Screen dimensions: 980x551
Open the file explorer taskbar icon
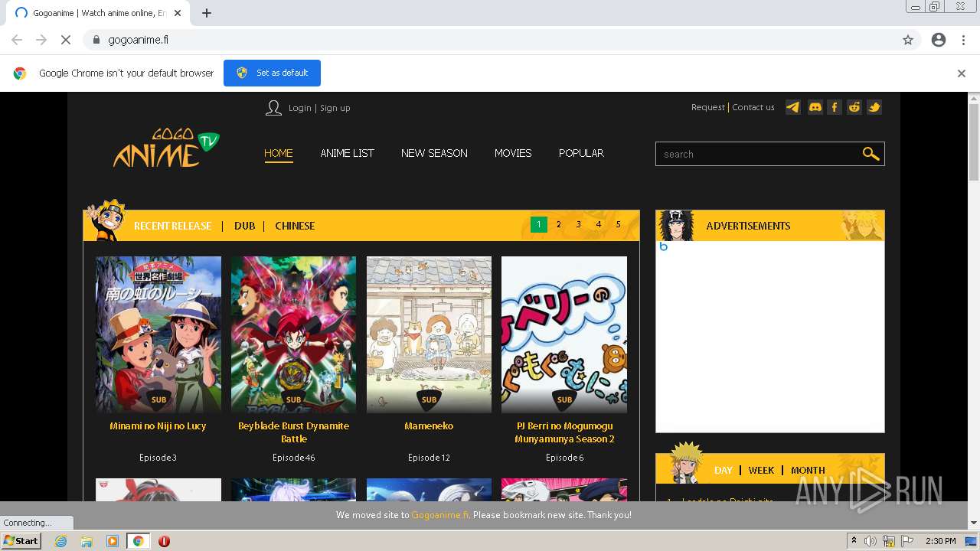point(87,541)
